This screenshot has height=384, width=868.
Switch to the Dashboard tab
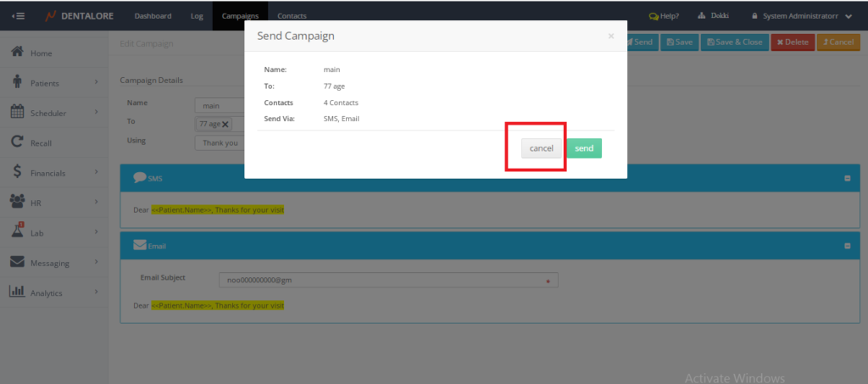point(153,16)
